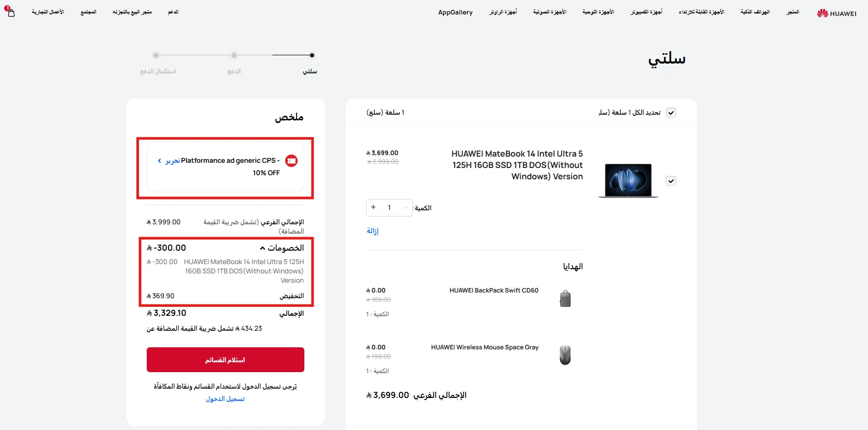Image resolution: width=868 pixels, height=430 pixels.
Task: Click the HUAWEI logo
Action: coord(836,13)
